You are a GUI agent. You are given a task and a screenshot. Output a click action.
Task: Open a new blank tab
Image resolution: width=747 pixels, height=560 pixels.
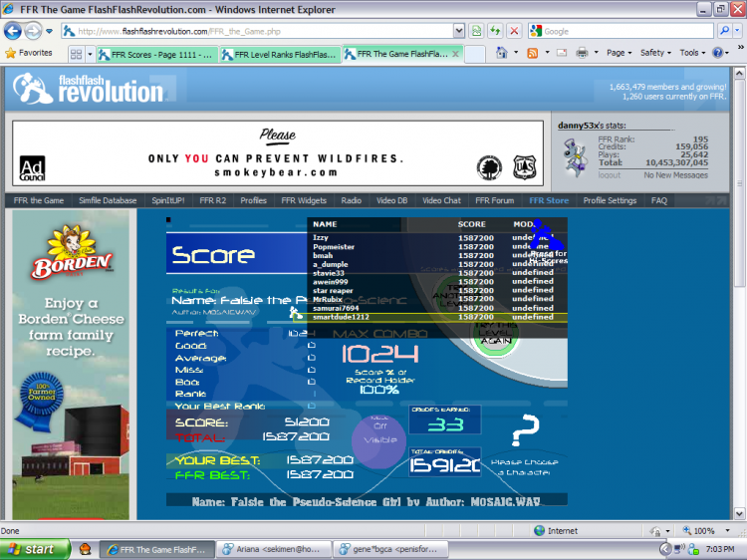click(474, 55)
